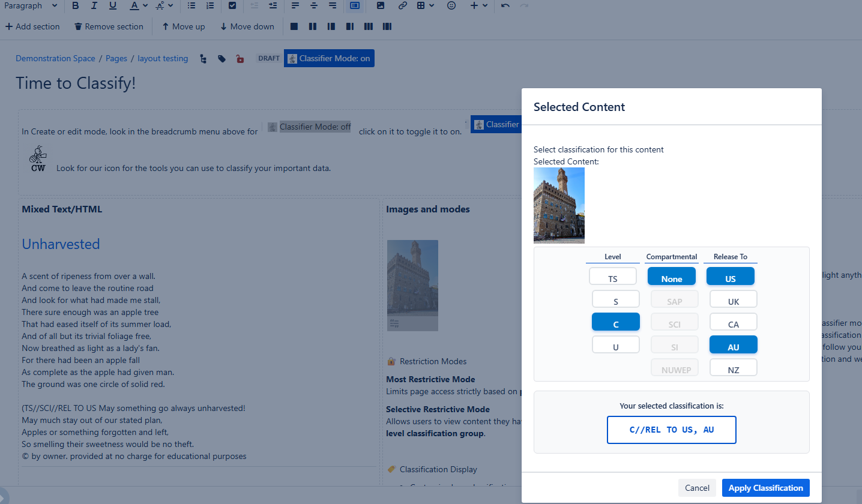
Task: Deselect AU from Release To
Action: tap(733, 345)
